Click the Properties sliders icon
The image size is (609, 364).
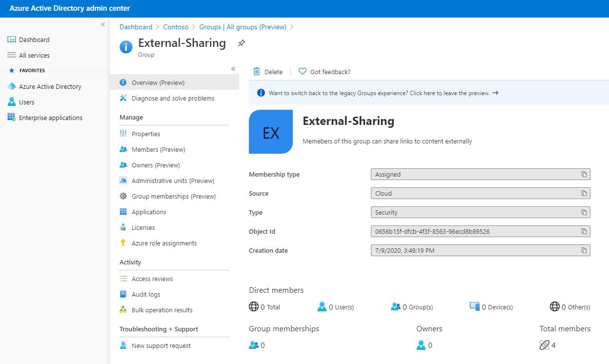123,134
